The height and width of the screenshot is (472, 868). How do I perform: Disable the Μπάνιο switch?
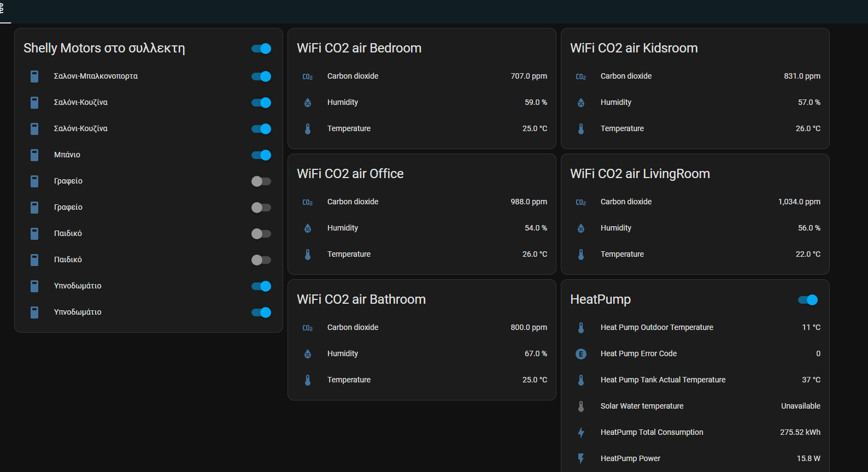tap(261, 155)
